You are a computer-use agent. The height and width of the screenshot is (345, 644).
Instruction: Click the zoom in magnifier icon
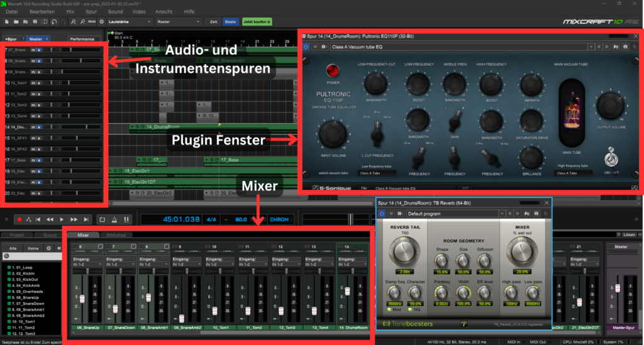click(73, 22)
